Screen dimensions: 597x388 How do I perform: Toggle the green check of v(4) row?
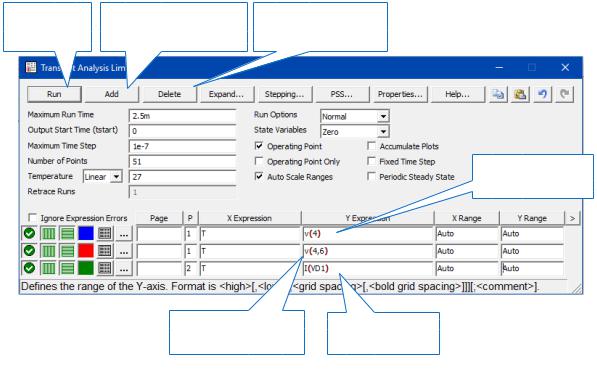coord(29,233)
